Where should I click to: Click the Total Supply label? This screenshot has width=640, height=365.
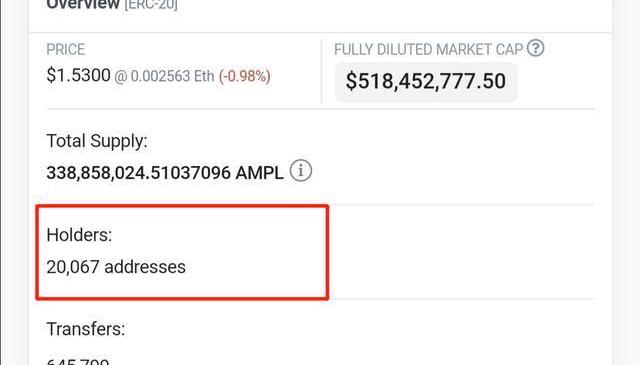click(x=97, y=141)
